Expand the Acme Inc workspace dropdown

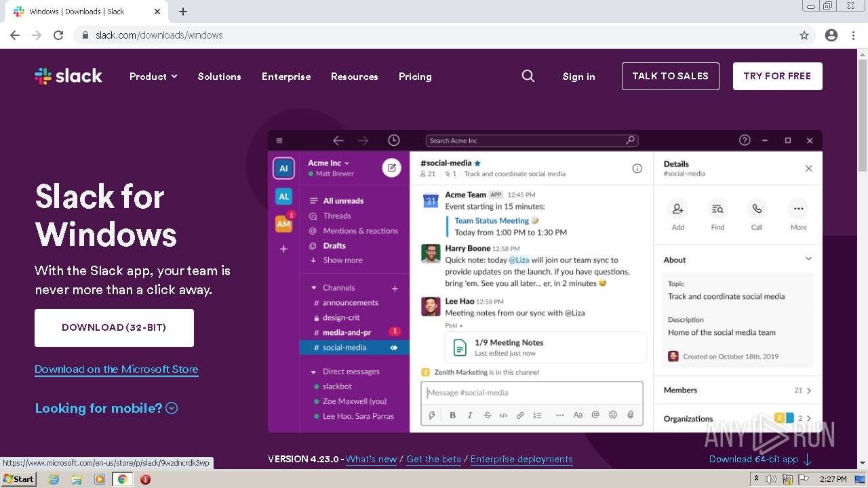[x=328, y=163]
